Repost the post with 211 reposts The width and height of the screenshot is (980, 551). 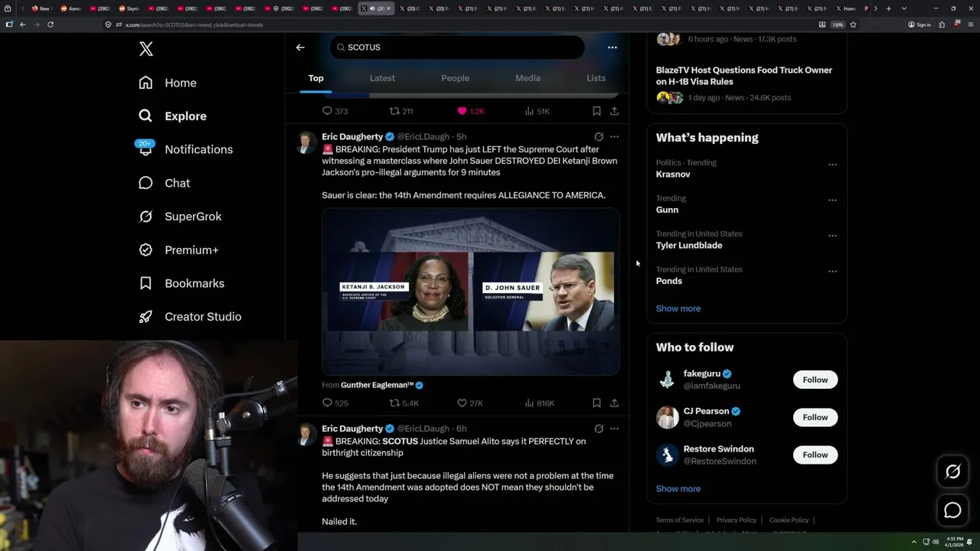click(401, 111)
